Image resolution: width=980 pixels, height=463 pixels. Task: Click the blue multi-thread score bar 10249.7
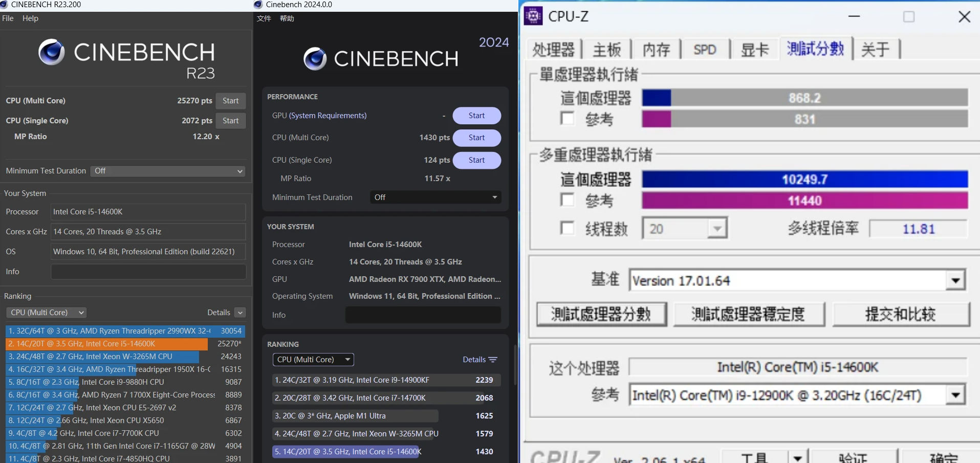click(x=804, y=180)
